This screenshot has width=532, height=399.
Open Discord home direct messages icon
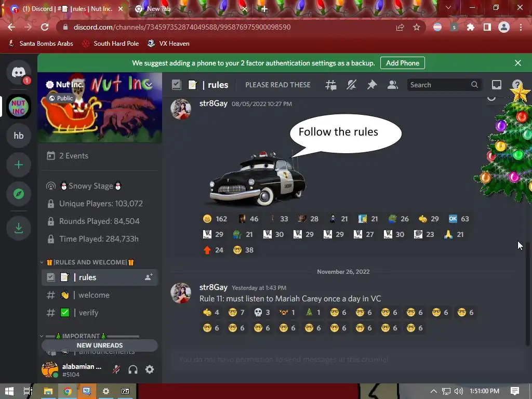[x=19, y=73]
